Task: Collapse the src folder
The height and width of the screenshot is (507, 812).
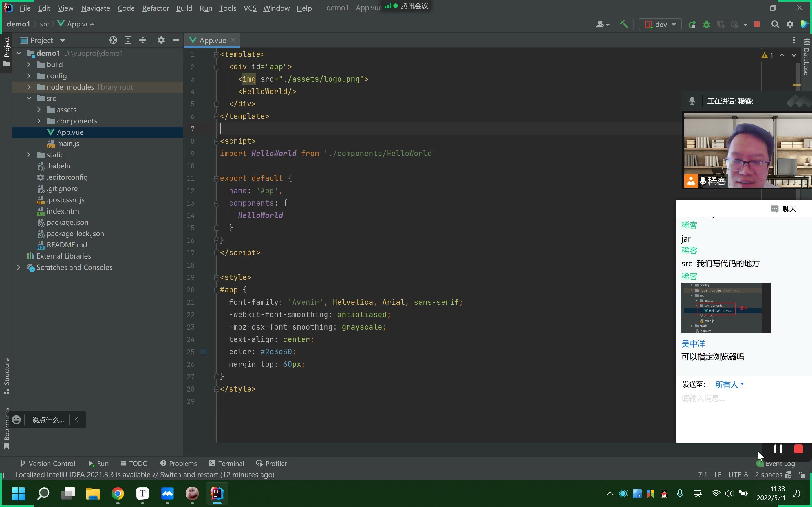Action: tap(29, 98)
